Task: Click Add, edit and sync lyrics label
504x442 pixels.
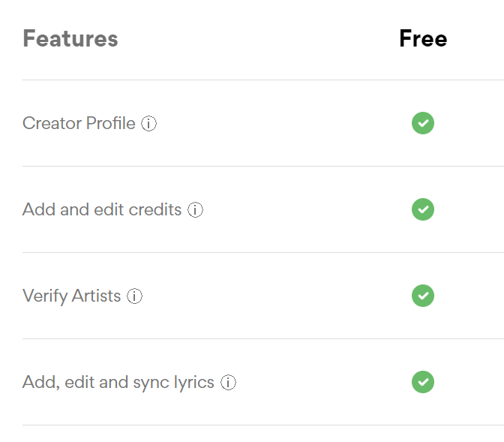Action: tap(118, 383)
